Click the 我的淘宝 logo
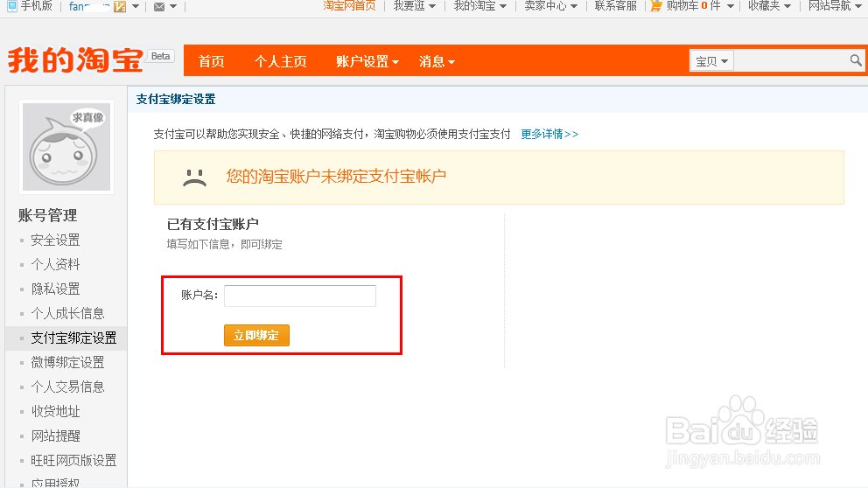 [76, 59]
